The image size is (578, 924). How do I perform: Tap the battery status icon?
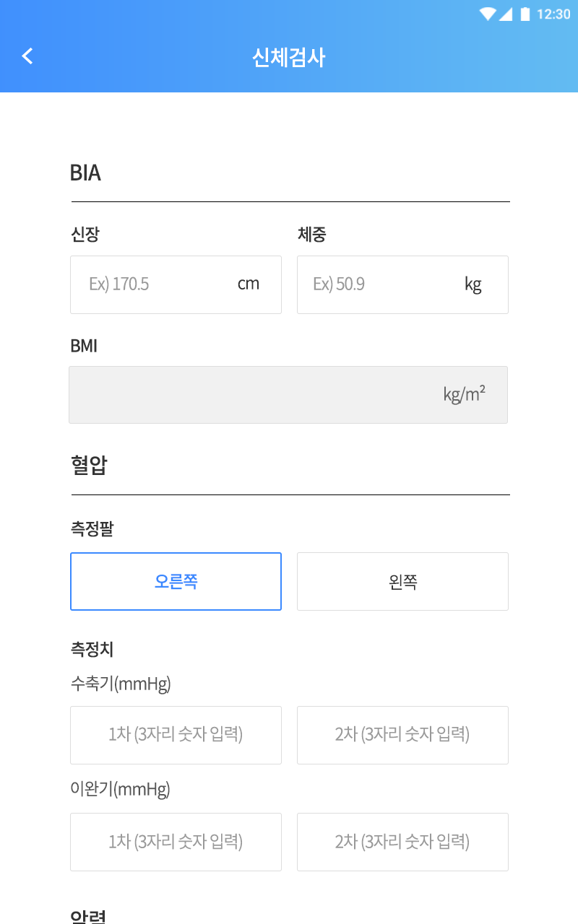pos(525,14)
